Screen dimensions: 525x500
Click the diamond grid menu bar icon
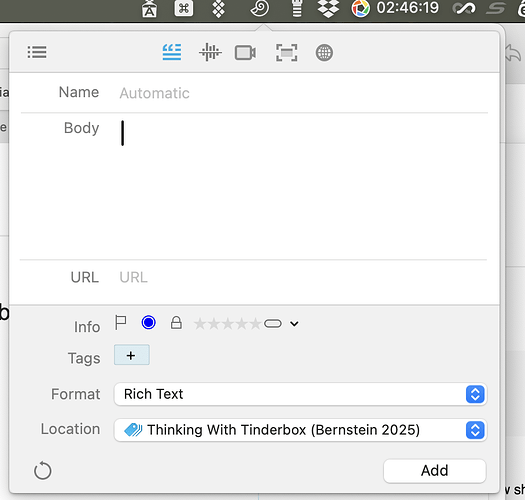click(218, 9)
